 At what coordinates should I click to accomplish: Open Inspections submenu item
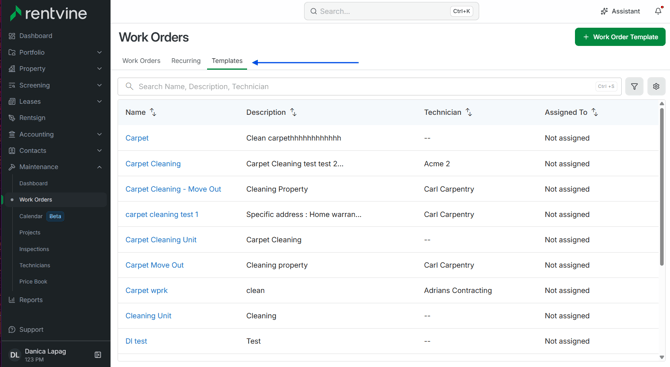pos(34,249)
